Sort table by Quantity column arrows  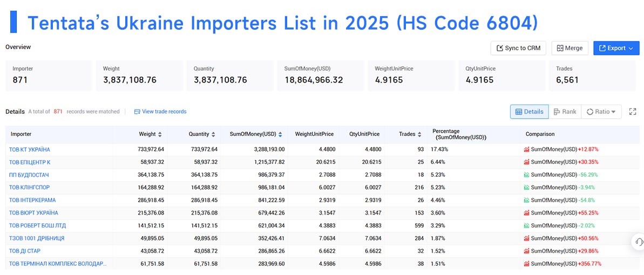click(214, 134)
